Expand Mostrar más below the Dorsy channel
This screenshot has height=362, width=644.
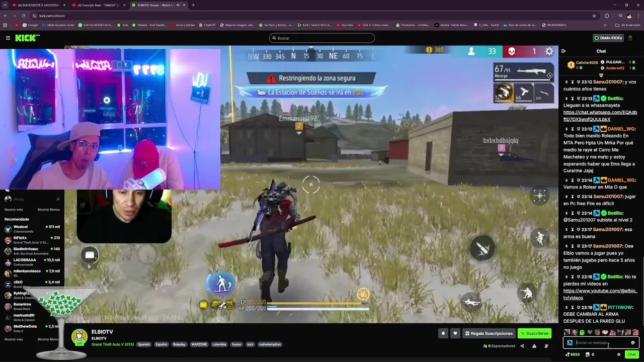(x=14, y=210)
